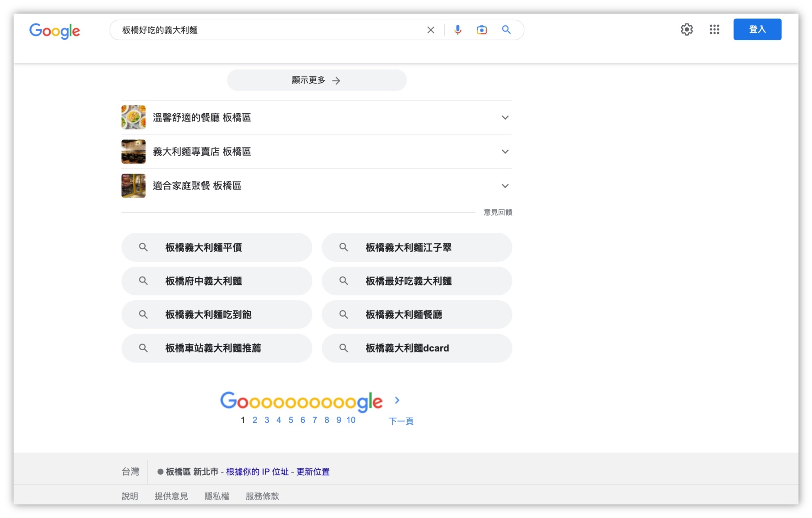Click the next page arrow chevron

tap(397, 400)
